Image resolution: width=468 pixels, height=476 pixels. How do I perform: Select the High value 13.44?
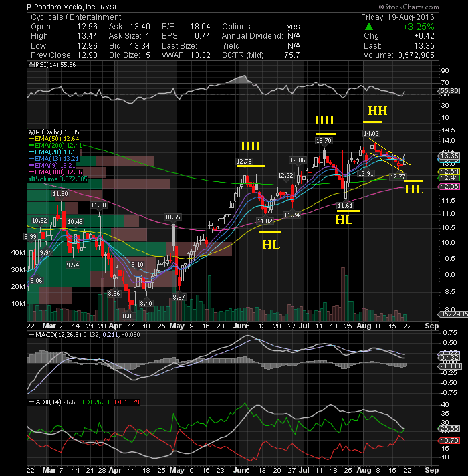coord(87,36)
